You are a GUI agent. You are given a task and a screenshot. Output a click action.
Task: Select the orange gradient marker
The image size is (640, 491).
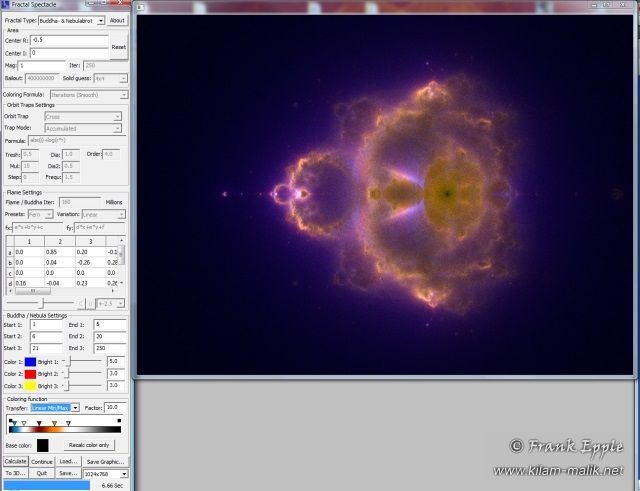coord(54,424)
